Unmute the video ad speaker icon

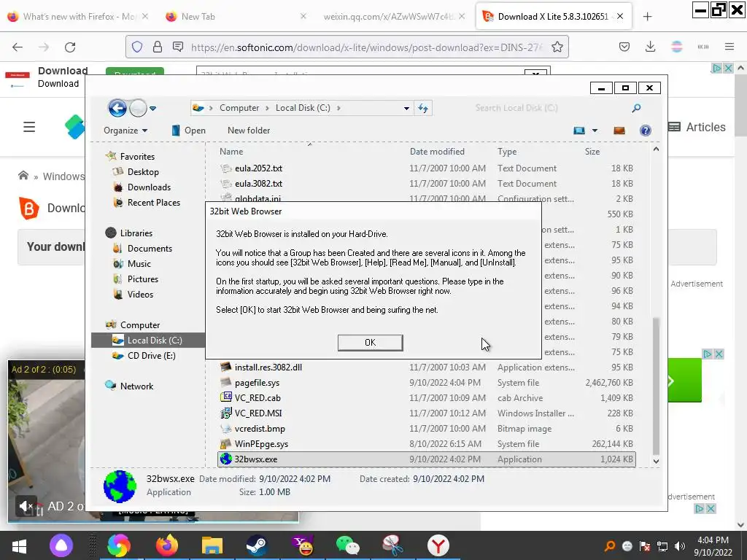(x=26, y=506)
